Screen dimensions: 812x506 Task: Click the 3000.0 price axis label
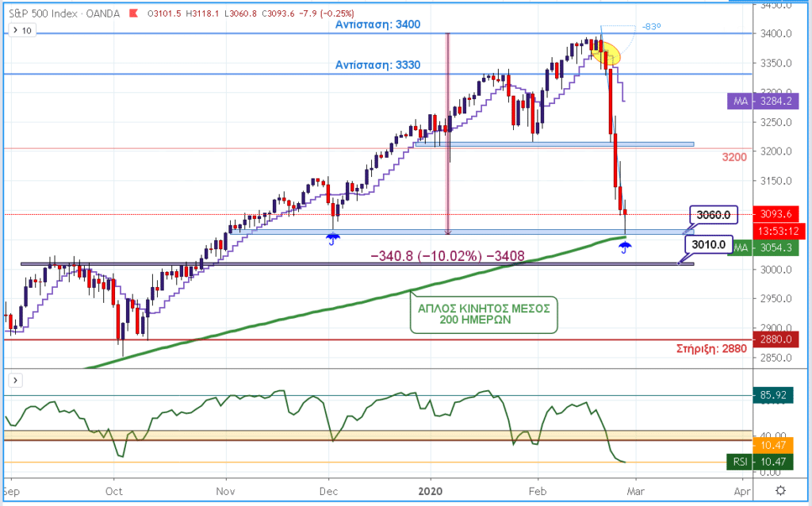point(776,270)
